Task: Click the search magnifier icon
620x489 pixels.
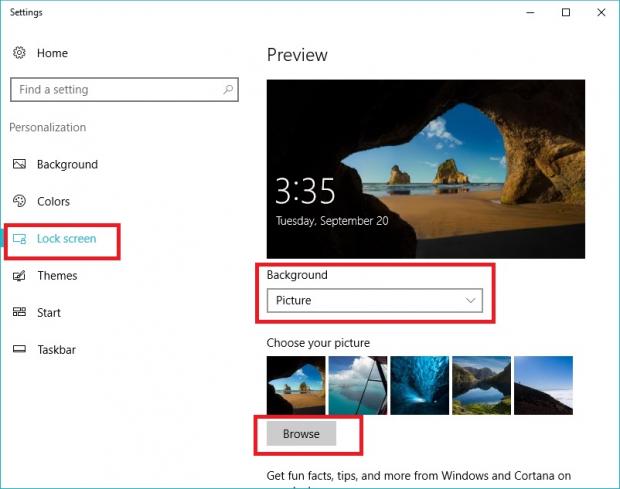Action: (229, 90)
